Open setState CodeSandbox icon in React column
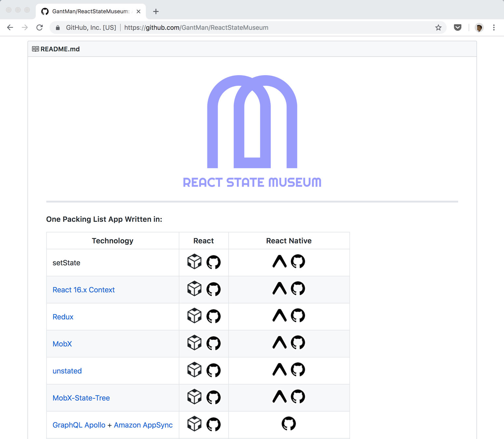 (195, 261)
